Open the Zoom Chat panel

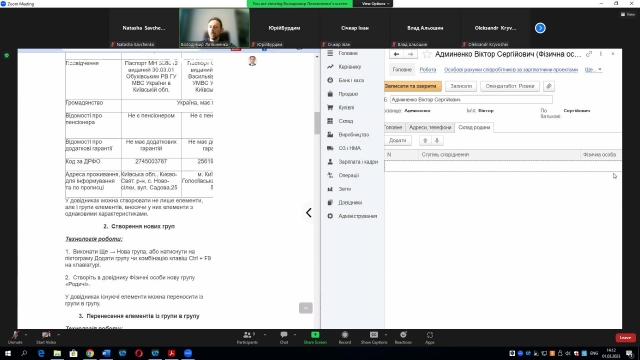click(x=284, y=338)
